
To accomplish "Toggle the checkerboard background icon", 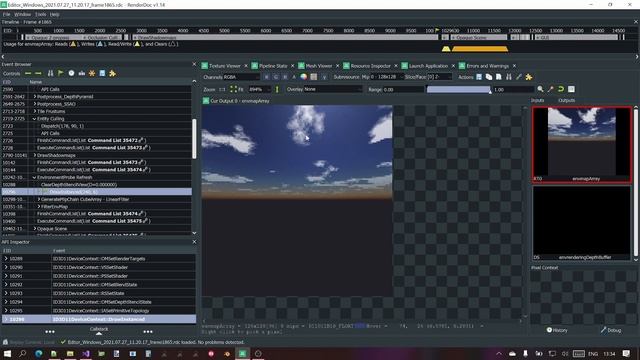I will point(313,77).
